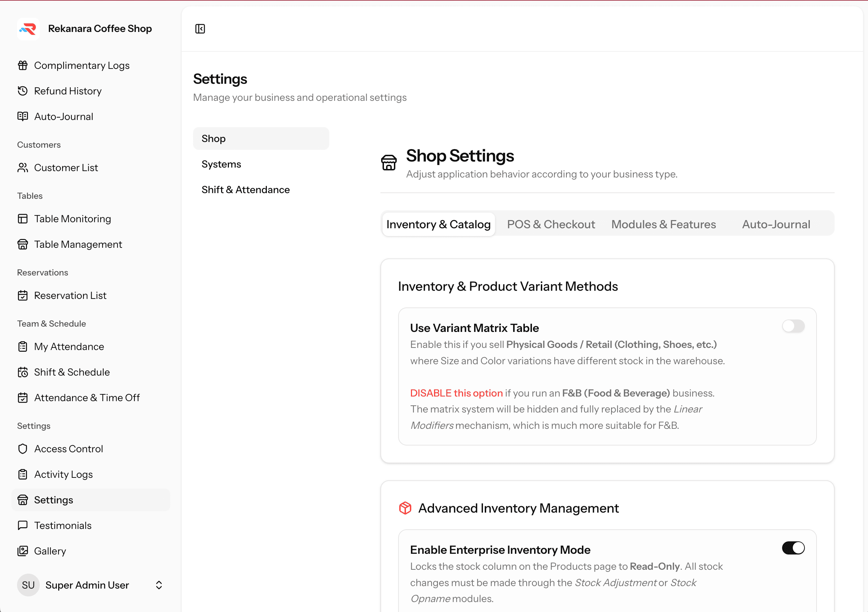
Task: Open the Customer List page
Action: pyautogui.click(x=91, y=168)
